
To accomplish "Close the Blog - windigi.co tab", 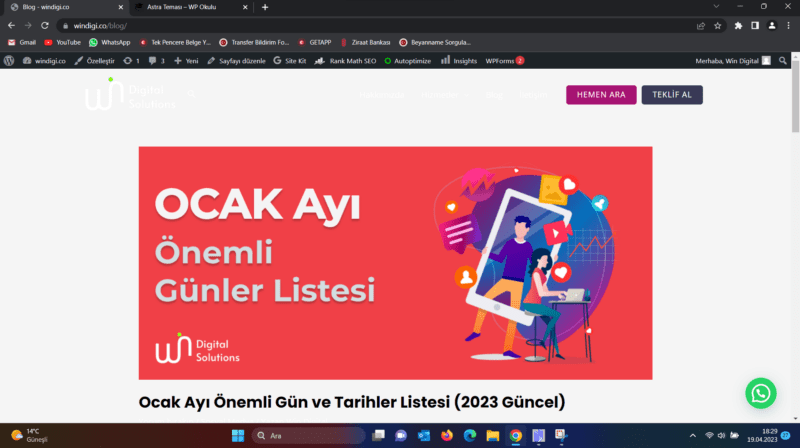I will point(121,7).
